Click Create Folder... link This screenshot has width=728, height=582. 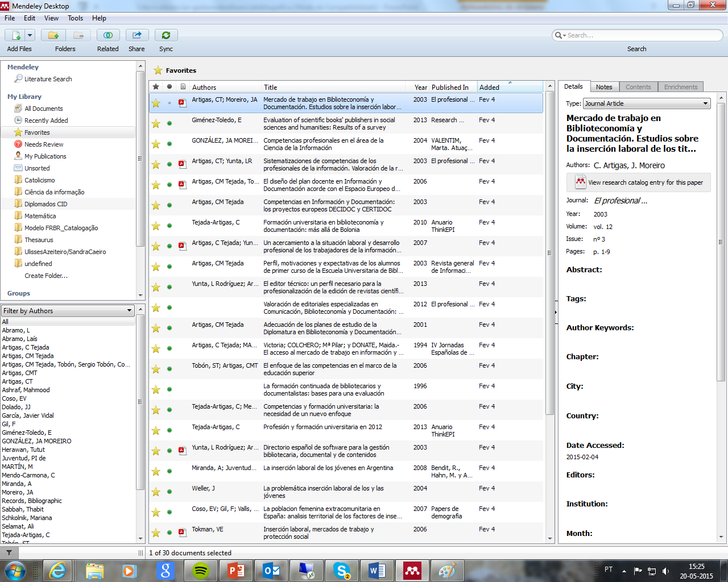click(x=46, y=276)
